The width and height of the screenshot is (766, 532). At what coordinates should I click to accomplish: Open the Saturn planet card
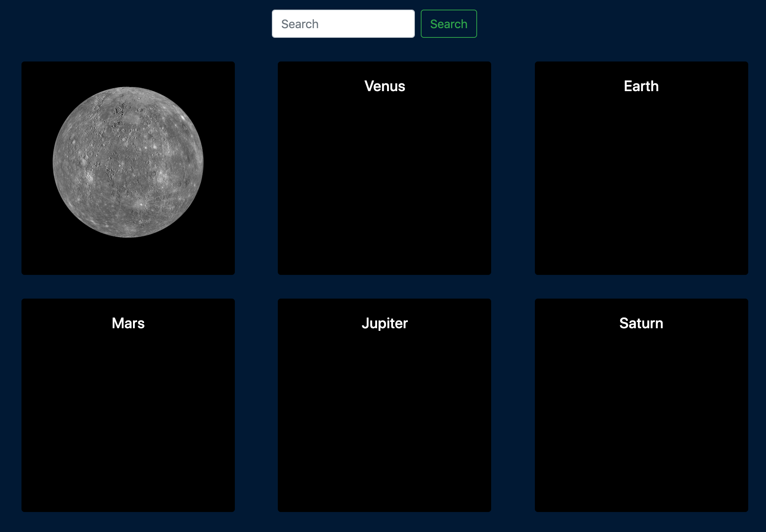tap(641, 405)
